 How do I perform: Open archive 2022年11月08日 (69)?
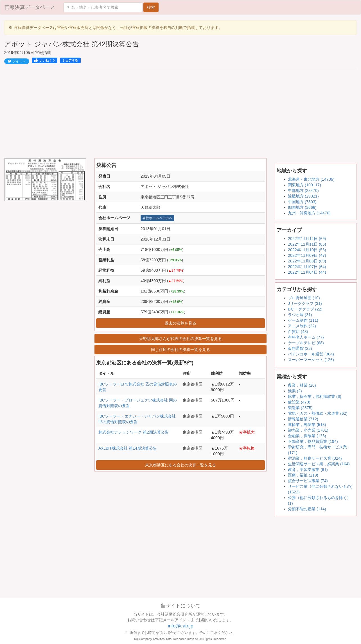(307, 261)
